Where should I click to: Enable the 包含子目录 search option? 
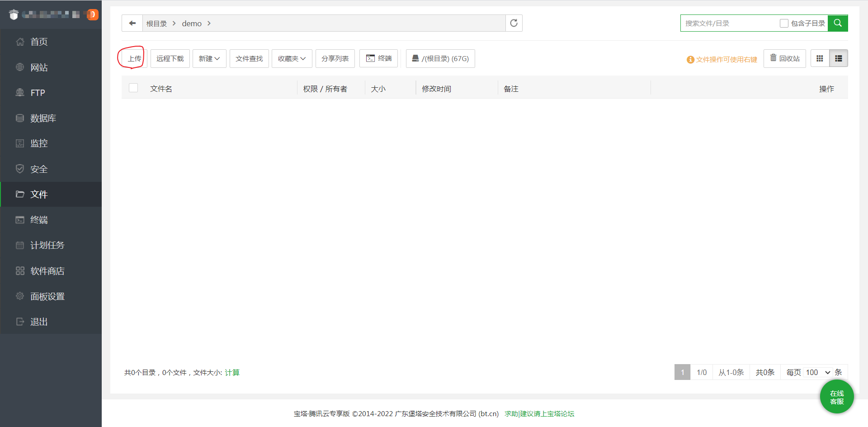pos(784,23)
